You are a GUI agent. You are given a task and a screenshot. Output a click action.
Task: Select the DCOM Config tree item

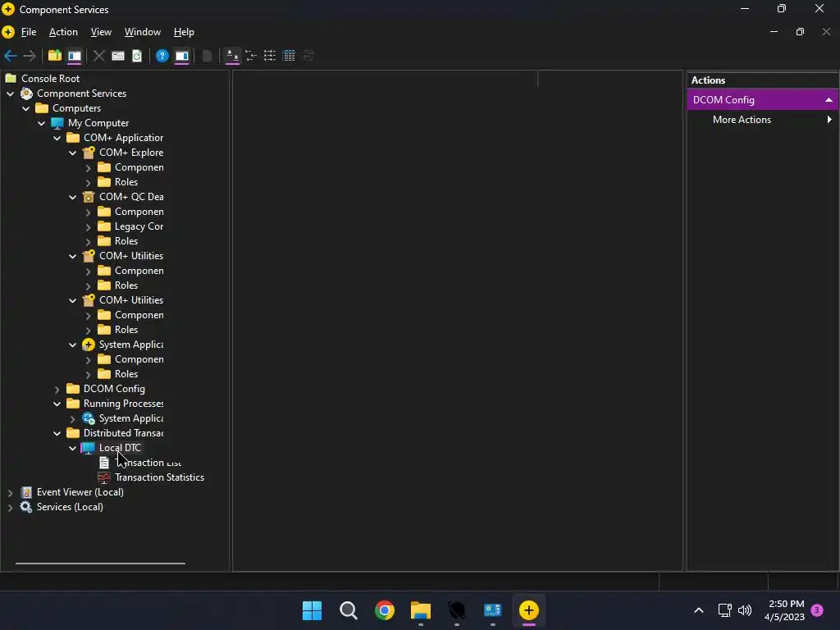(114, 389)
